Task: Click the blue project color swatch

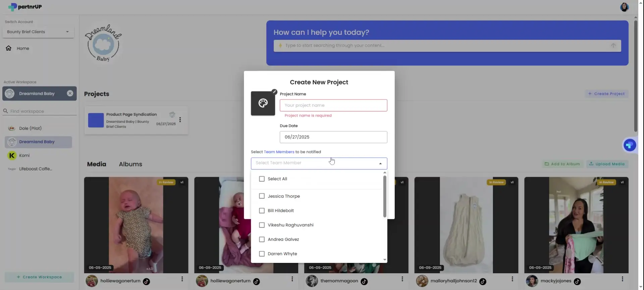Action: coord(96,120)
